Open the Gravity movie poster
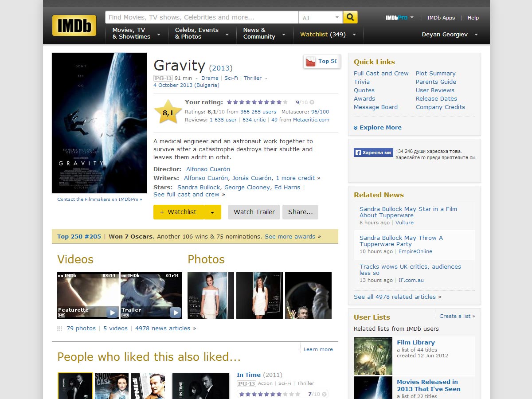 [x=99, y=123]
